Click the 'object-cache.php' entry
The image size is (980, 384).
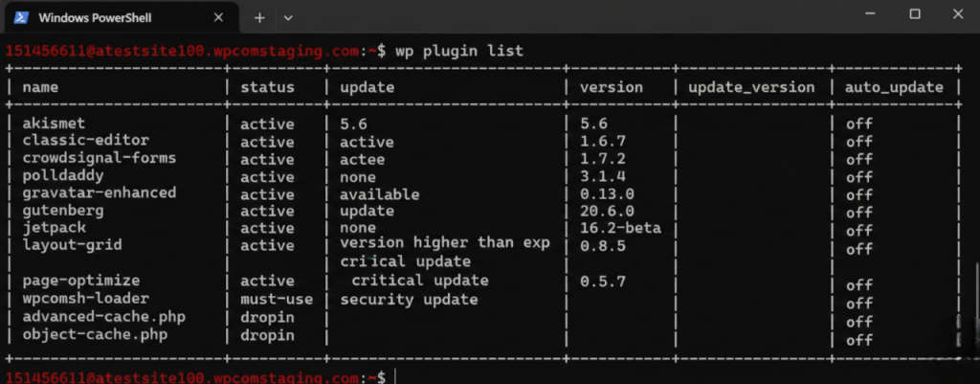[95, 334]
